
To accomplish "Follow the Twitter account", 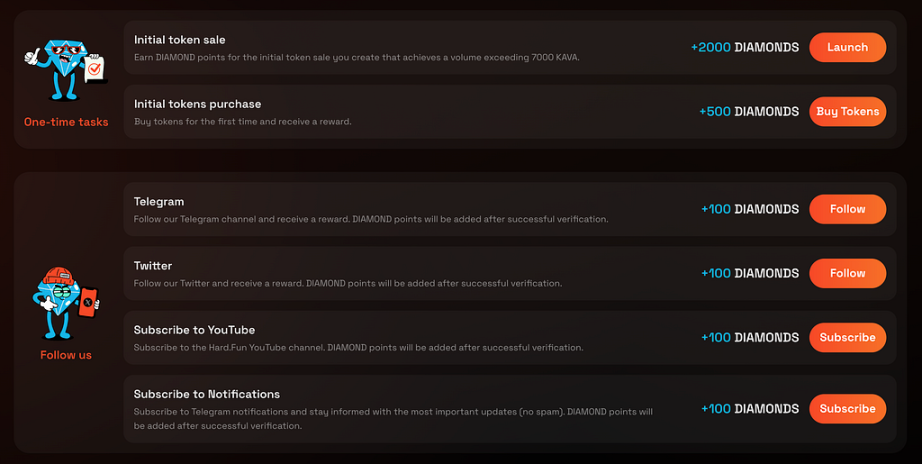I will 847,273.
